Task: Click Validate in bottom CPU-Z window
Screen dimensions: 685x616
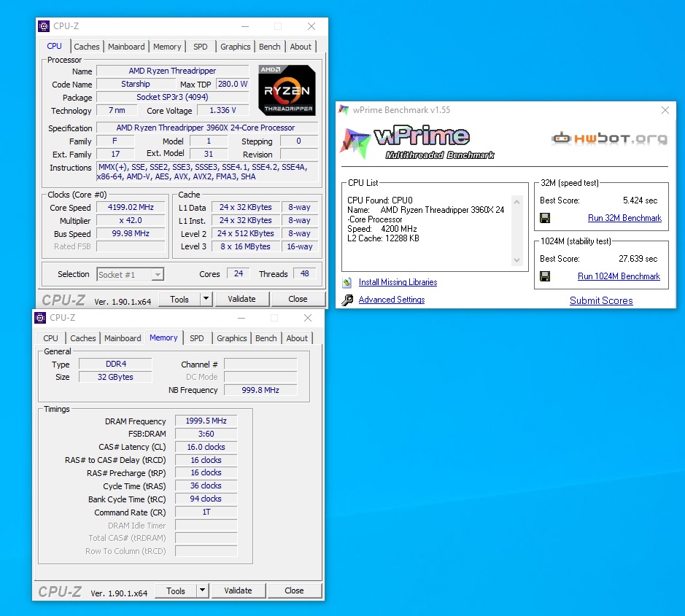Action: click(238, 590)
